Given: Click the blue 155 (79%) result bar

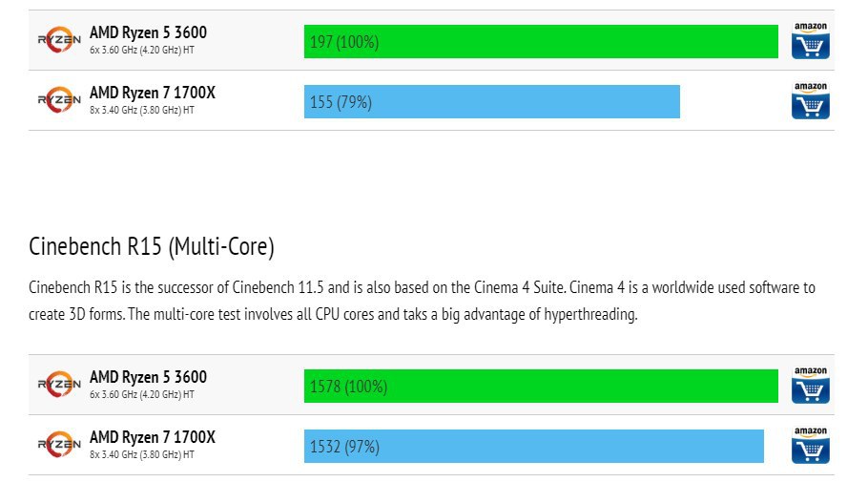Looking at the screenshot, I should [x=491, y=102].
